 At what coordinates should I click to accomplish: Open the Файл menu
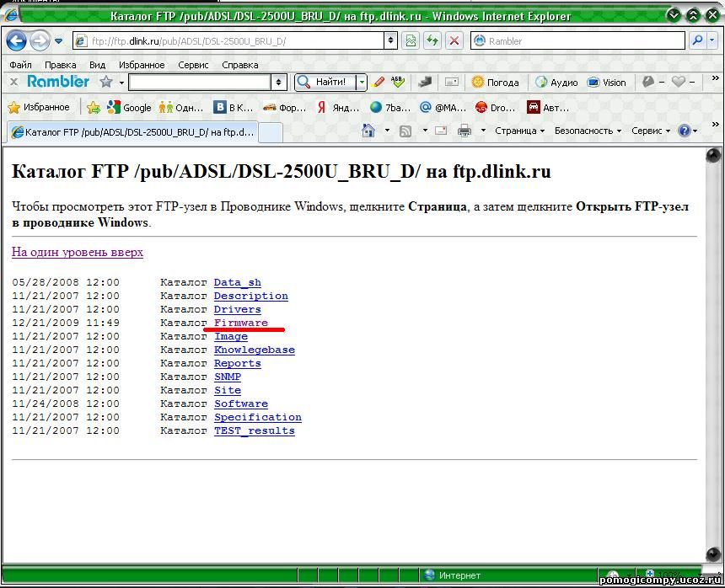[x=21, y=65]
